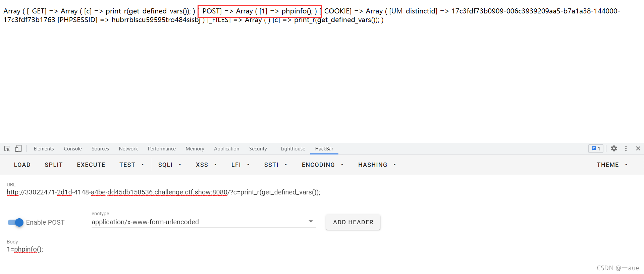Focus the URL input field
Screen dimensions: 644x274
(x=321, y=192)
